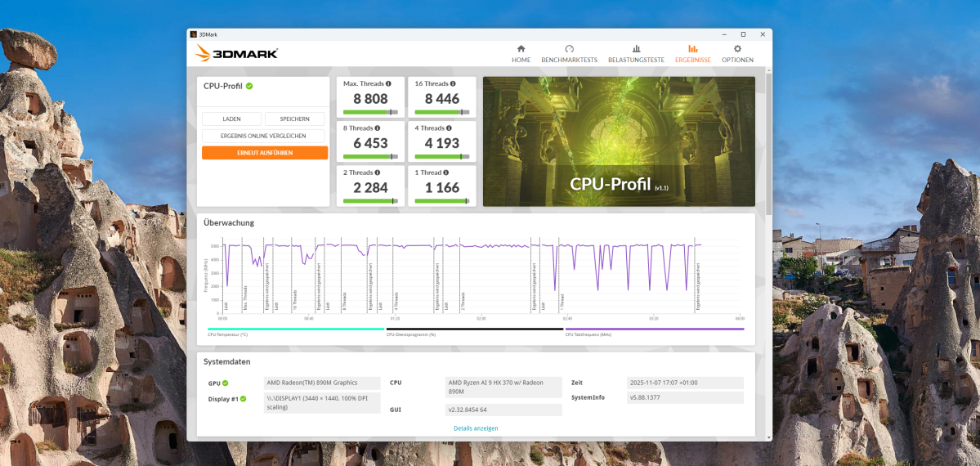Click the 2025-11-07 17:07 time value
This screenshot has width=980, height=466.
(685, 383)
